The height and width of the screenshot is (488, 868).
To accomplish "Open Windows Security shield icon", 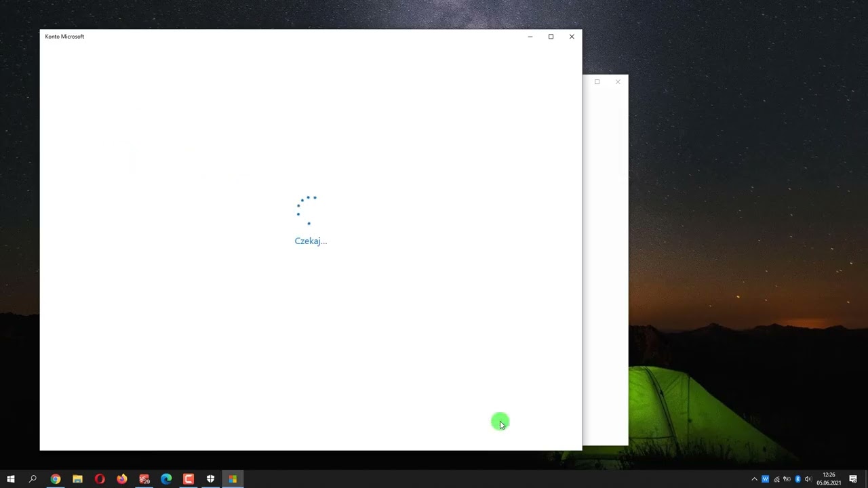I will (210, 479).
